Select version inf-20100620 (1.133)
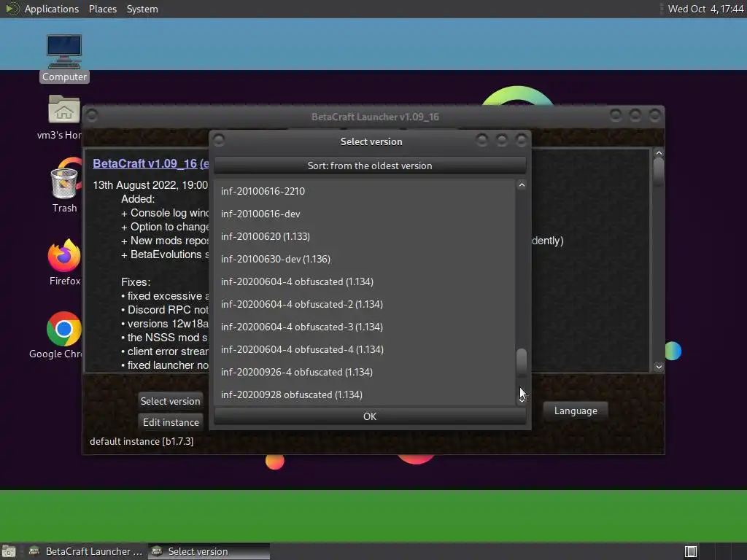 365,236
